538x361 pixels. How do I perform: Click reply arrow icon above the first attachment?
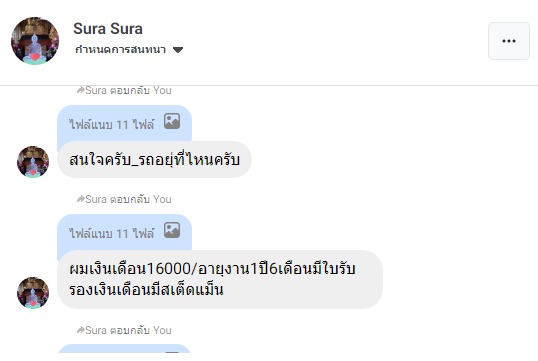tap(80, 90)
